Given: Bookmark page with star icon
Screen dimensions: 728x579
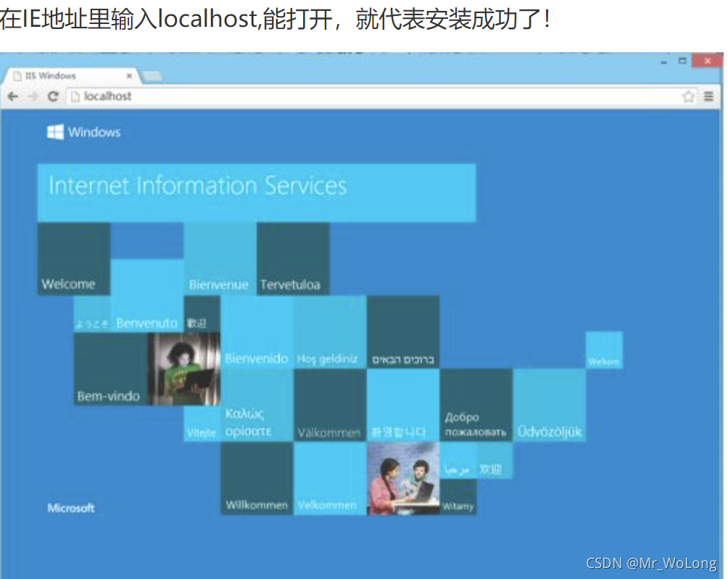Looking at the screenshot, I should click(x=688, y=96).
